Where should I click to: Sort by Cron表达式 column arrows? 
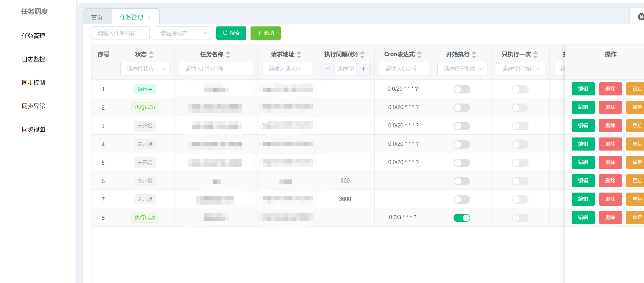click(419, 55)
